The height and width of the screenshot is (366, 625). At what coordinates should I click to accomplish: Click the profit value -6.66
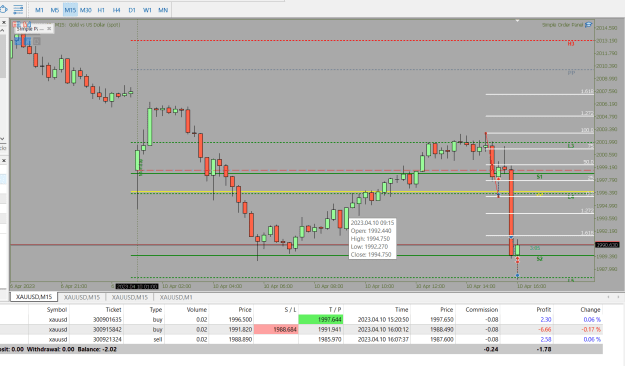tap(544, 329)
